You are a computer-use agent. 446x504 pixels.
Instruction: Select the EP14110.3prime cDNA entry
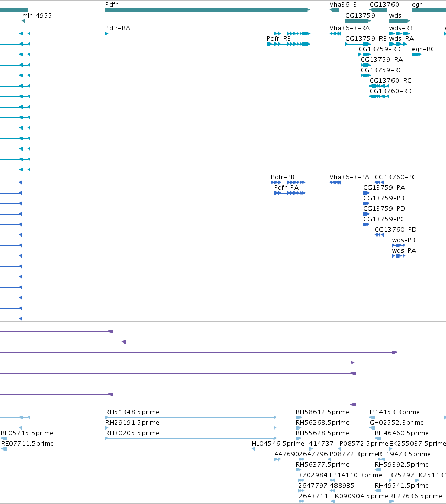point(356,475)
